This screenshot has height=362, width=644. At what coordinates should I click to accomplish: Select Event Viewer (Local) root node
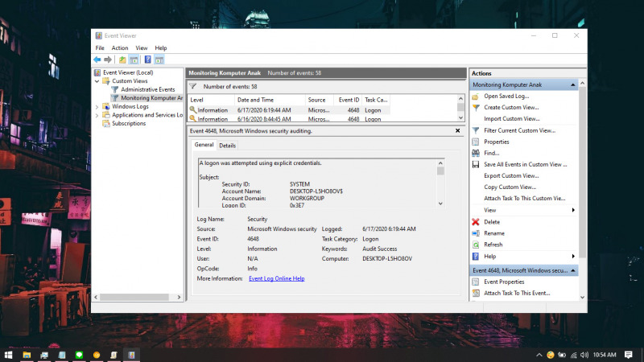[x=128, y=72]
